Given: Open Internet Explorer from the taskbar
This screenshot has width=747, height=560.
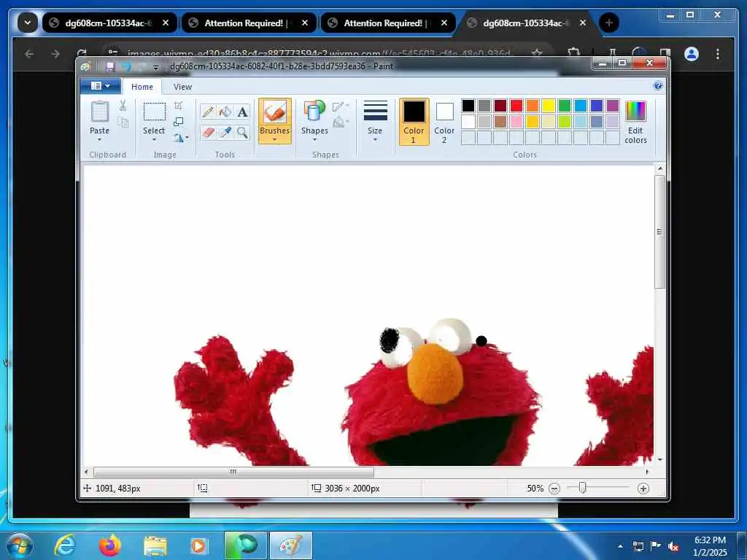Looking at the screenshot, I should [65, 545].
